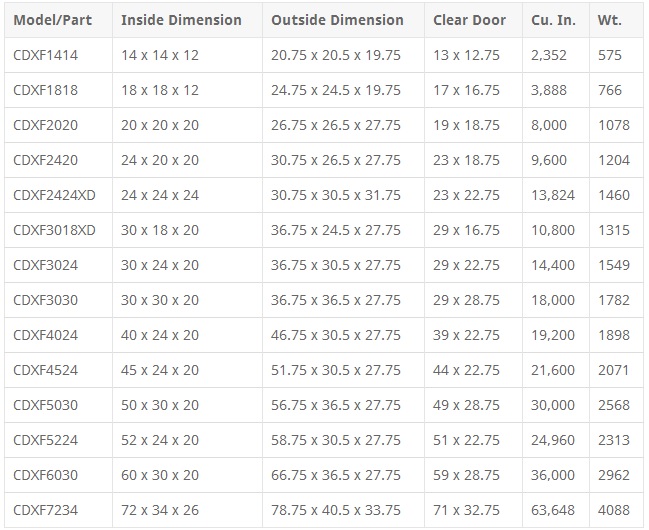Select model CDXF1818 cell

coord(45,90)
